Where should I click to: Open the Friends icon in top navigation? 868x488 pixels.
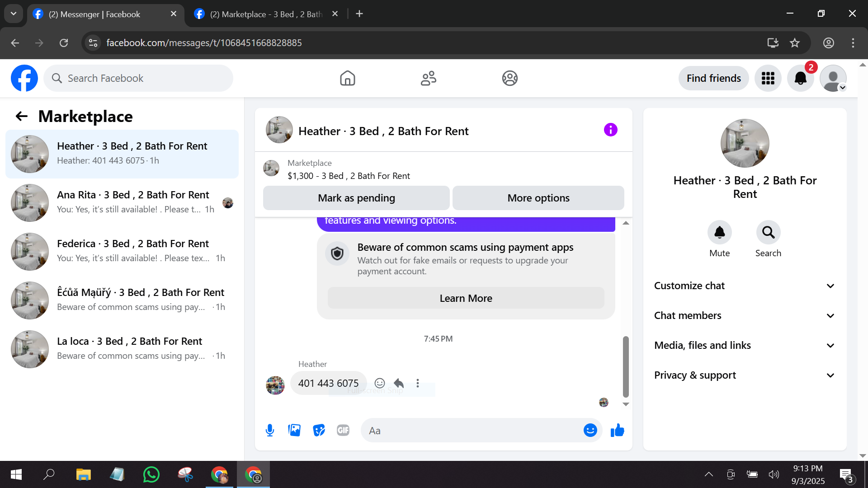pyautogui.click(x=429, y=78)
